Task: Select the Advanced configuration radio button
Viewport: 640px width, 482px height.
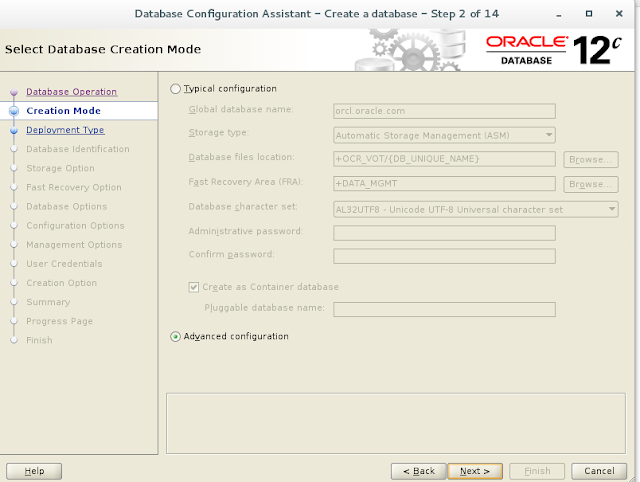Action: (176, 337)
